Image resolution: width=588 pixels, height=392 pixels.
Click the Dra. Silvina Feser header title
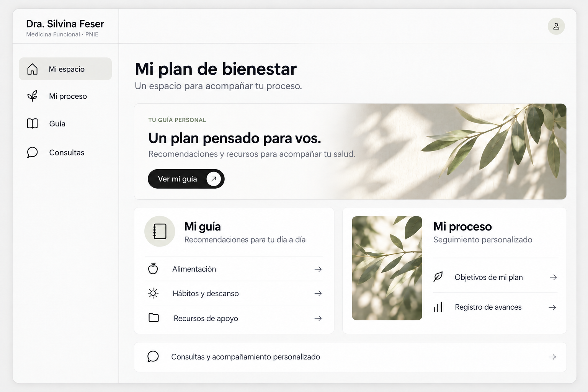coord(65,24)
